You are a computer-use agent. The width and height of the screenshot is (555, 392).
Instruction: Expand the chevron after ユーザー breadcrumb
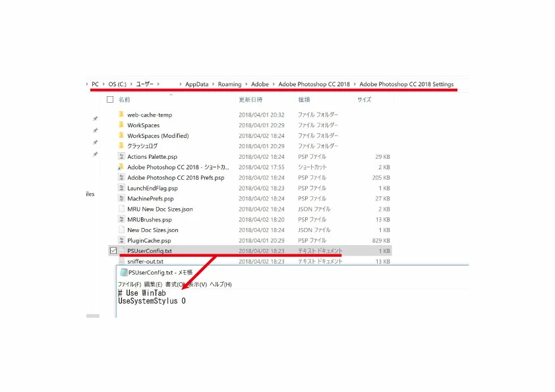pos(158,84)
